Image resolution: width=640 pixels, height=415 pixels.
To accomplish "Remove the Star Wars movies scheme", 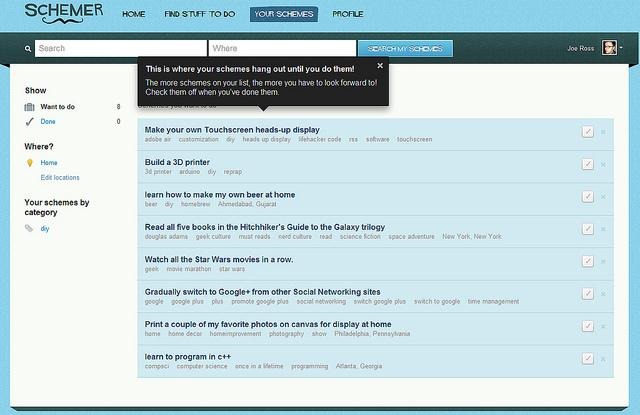I will [x=603, y=261].
